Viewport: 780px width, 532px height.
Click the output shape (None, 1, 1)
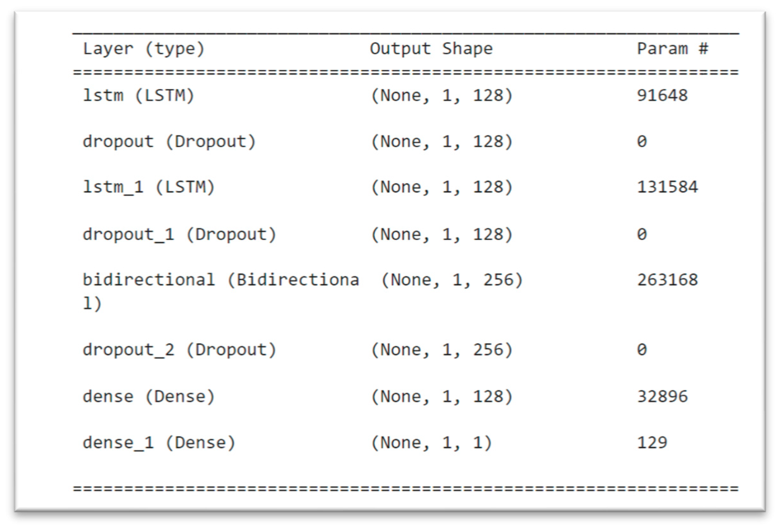click(x=431, y=443)
